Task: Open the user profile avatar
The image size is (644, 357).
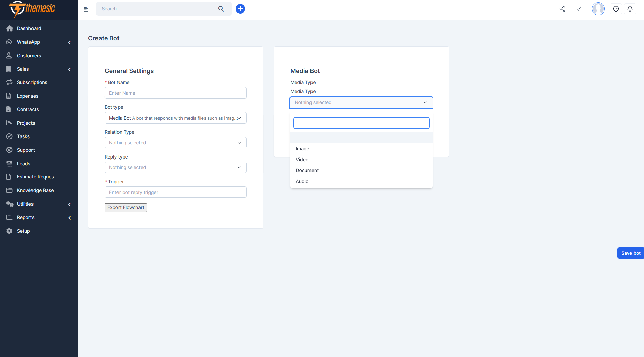Action: tap(598, 9)
